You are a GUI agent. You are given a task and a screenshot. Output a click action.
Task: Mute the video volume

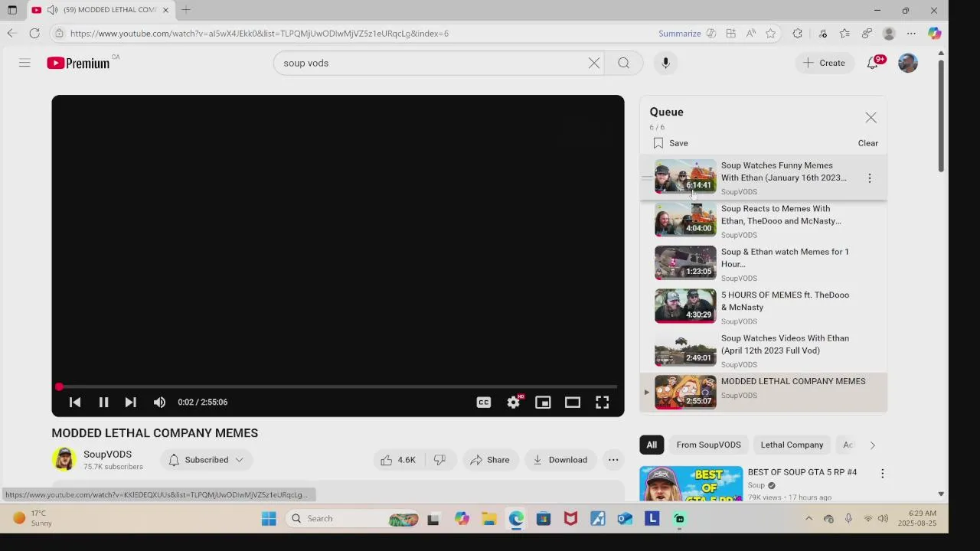pyautogui.click(x=159, y=402)
